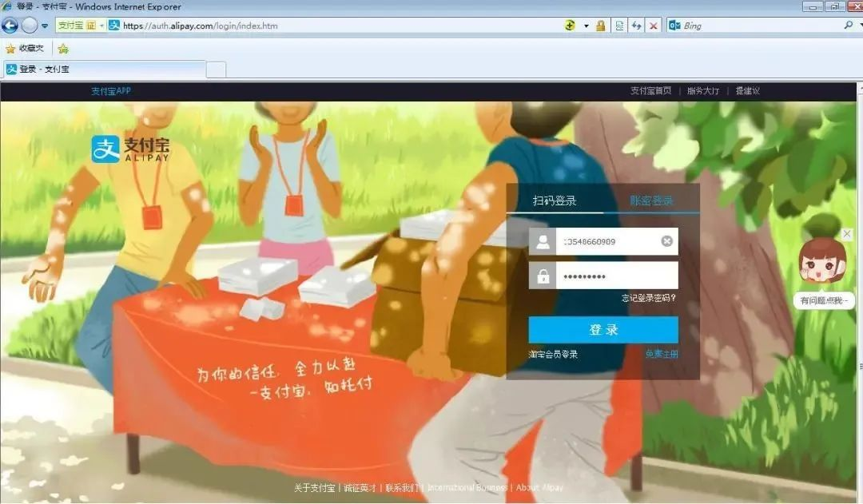Clear the account field with X icon
The height and width of the screenshot is (504, 863).
[666, 241]
